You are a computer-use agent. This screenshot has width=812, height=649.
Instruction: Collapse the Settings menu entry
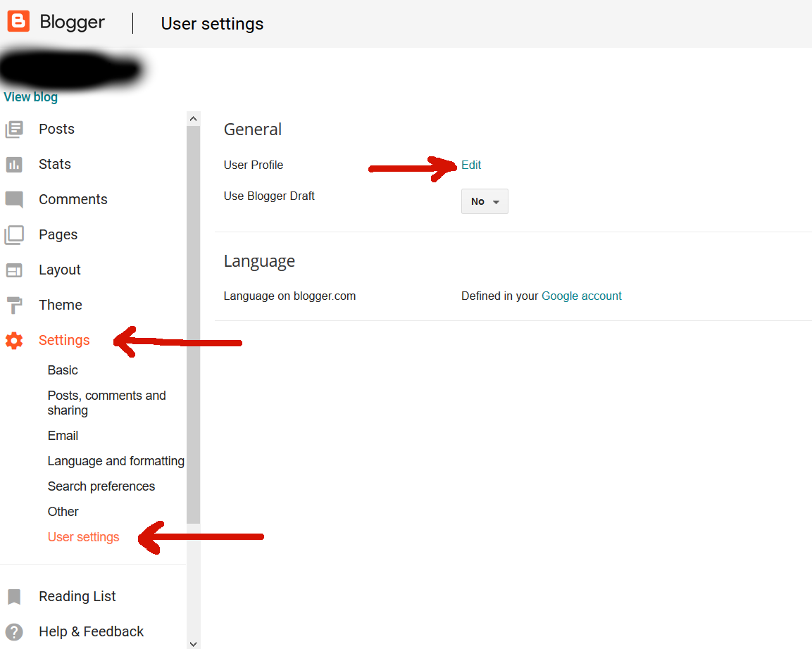point(64,340)
